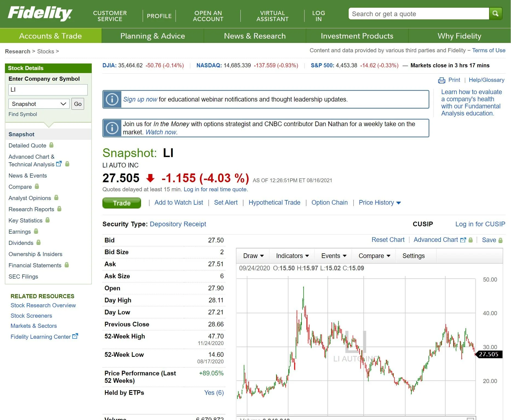
Task: Click the info icon on In the Money banner
Action: 112,128
